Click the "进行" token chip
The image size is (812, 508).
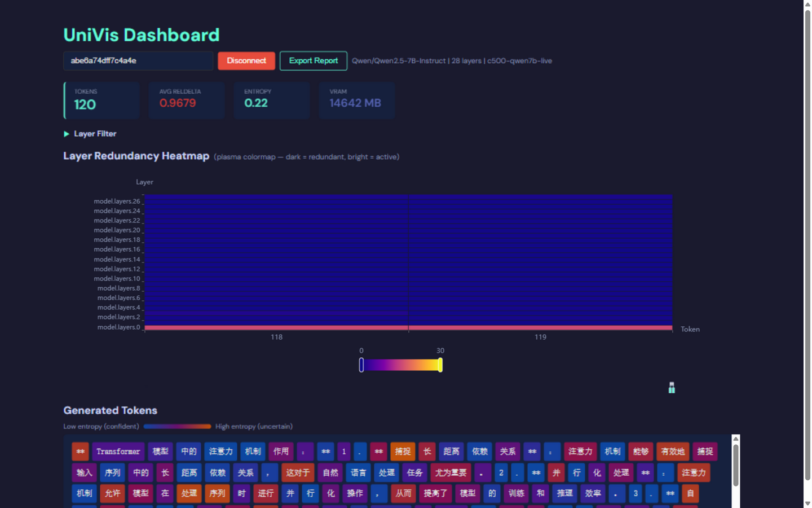click(x=266, y=493)
